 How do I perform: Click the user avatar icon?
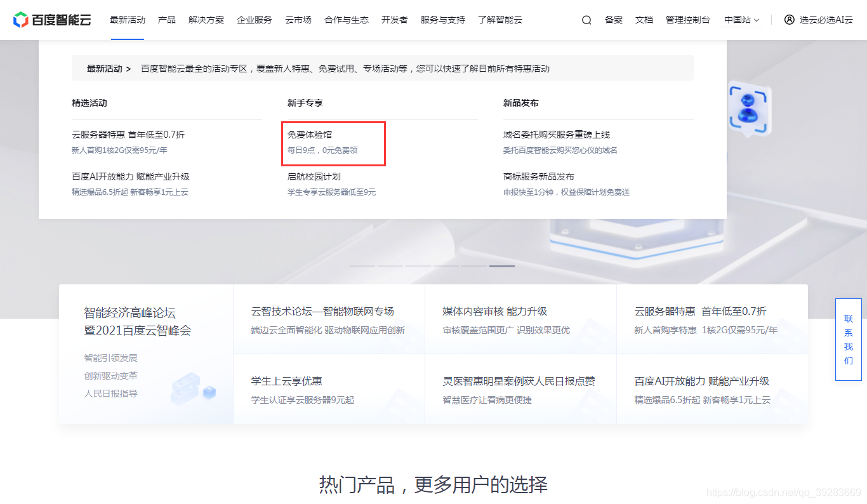pyautogui.click(x=790, y=20)
